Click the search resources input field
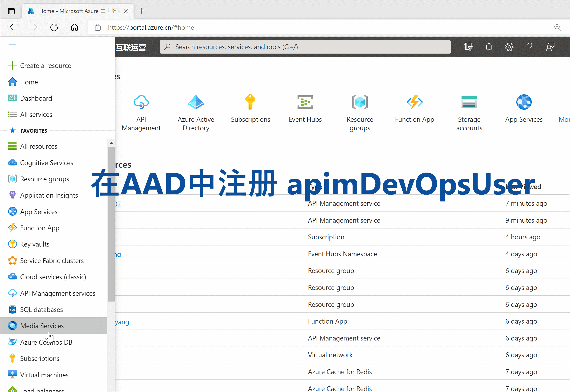Image resolution: width=570 pixels, height=392 pixels. (x=305, y=47)
